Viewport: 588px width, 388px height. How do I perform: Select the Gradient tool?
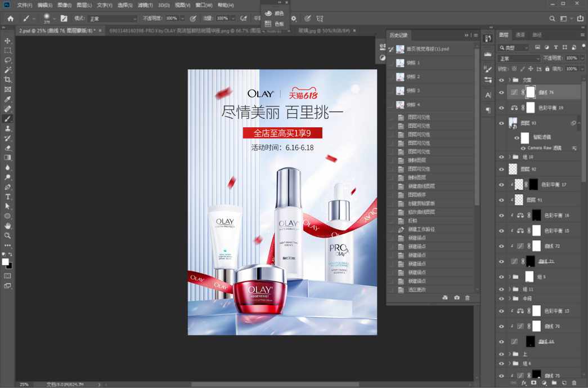pyautogui.click(x=7, y=158)
